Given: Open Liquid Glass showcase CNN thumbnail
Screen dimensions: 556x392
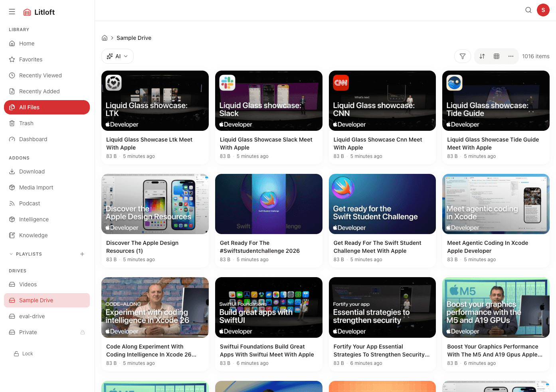Looking at the screenshot, I should coord(382,100).
